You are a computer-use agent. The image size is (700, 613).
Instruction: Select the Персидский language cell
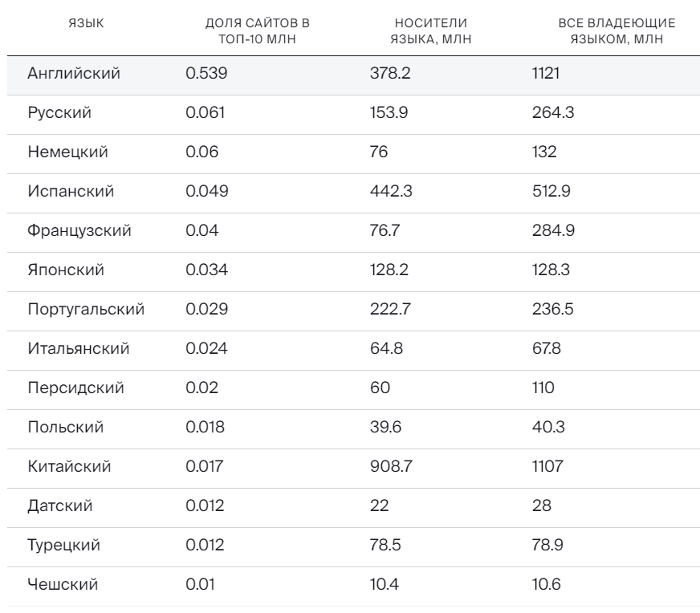tap(75, 388)
